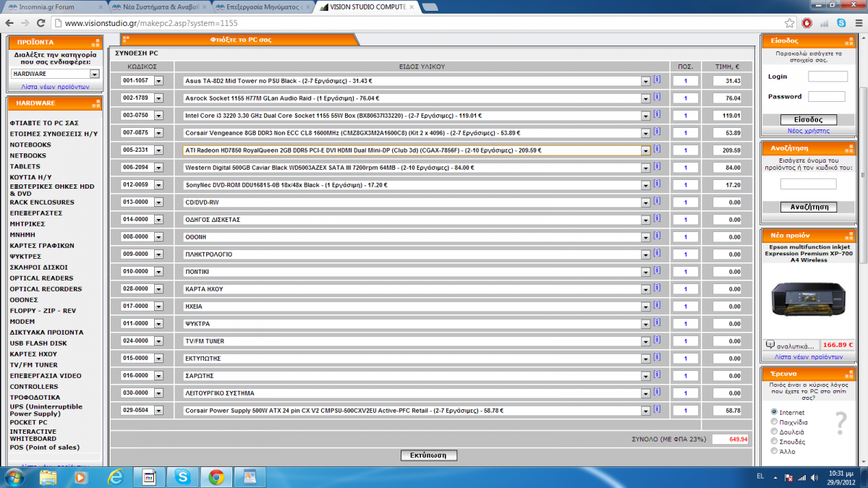
Task: Open a new browser tab
Action: click(x=430, y=7)
